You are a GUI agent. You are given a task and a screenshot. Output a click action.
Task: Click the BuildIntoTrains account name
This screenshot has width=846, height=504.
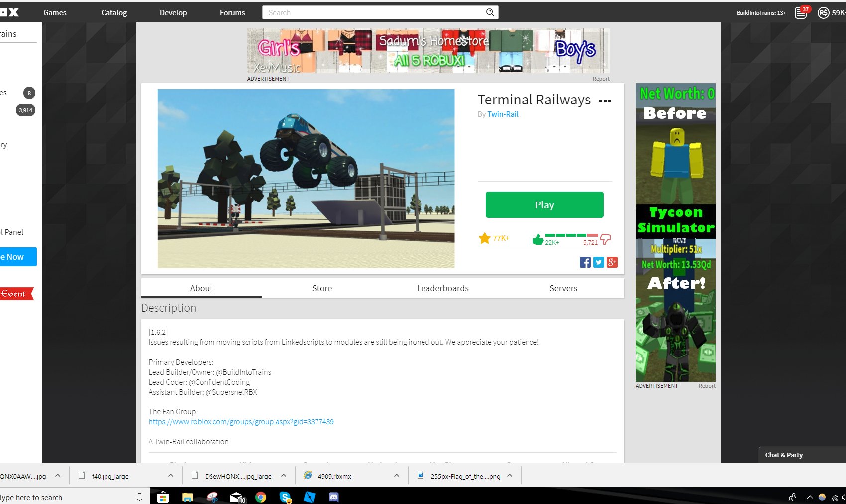tap(761, 13)
